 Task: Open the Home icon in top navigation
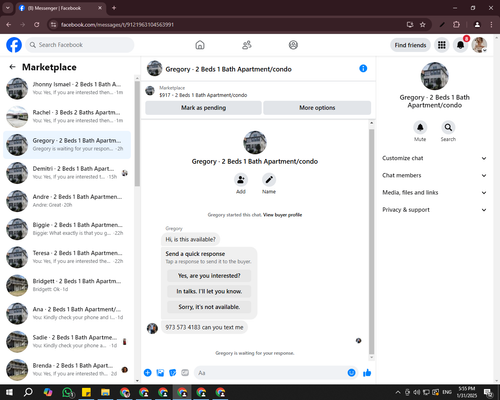tap(200, 45)
